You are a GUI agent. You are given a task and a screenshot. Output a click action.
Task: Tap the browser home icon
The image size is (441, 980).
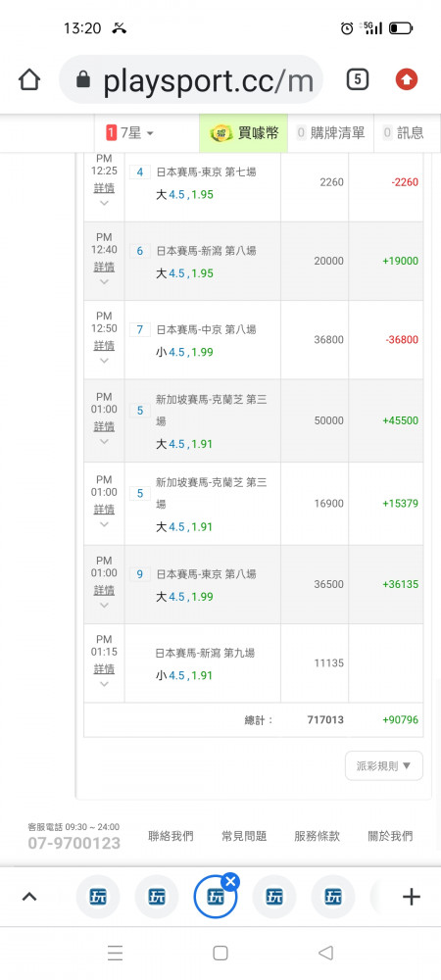29,79
